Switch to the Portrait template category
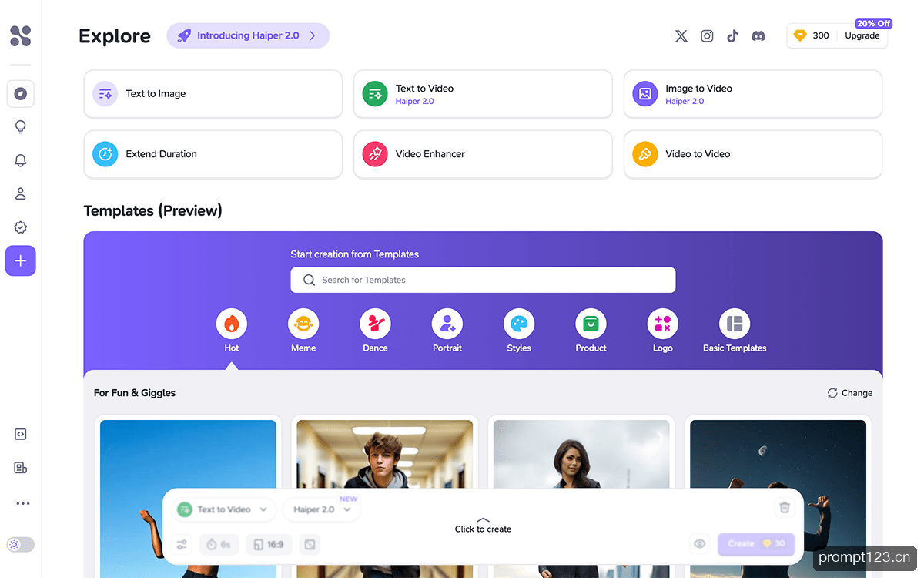924x578 pixels. 447,331
